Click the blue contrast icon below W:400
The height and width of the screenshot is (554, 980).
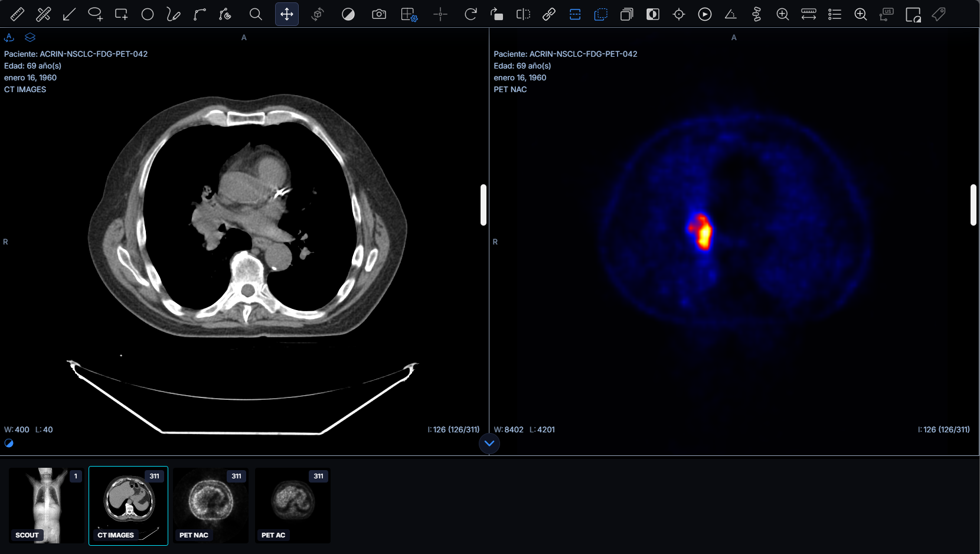coord(9,444)
